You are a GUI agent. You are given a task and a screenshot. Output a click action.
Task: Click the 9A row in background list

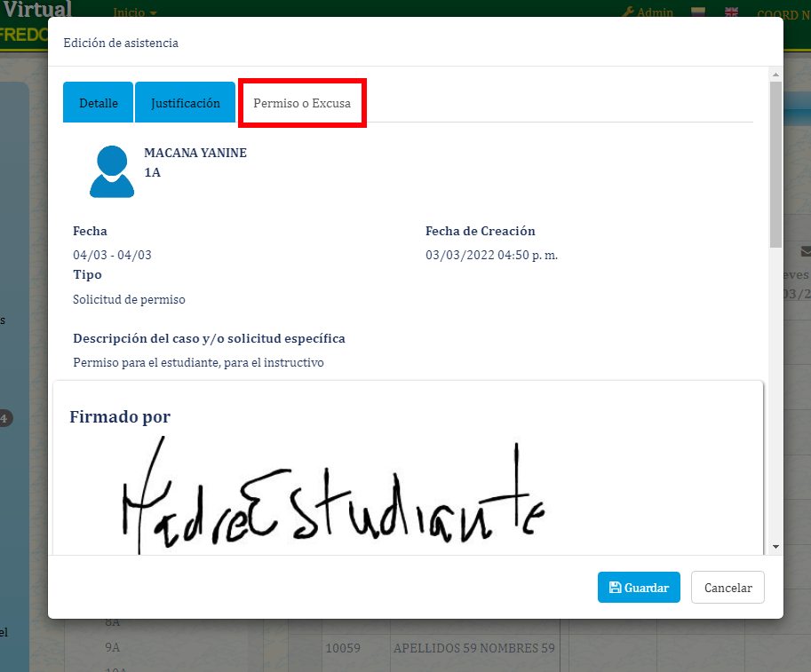pos(112,647)
